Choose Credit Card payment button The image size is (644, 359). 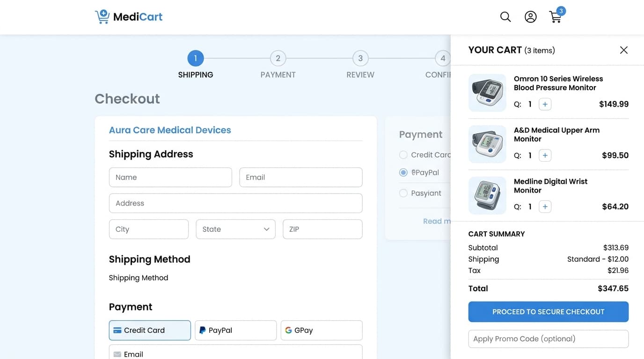tap(150, 330)
